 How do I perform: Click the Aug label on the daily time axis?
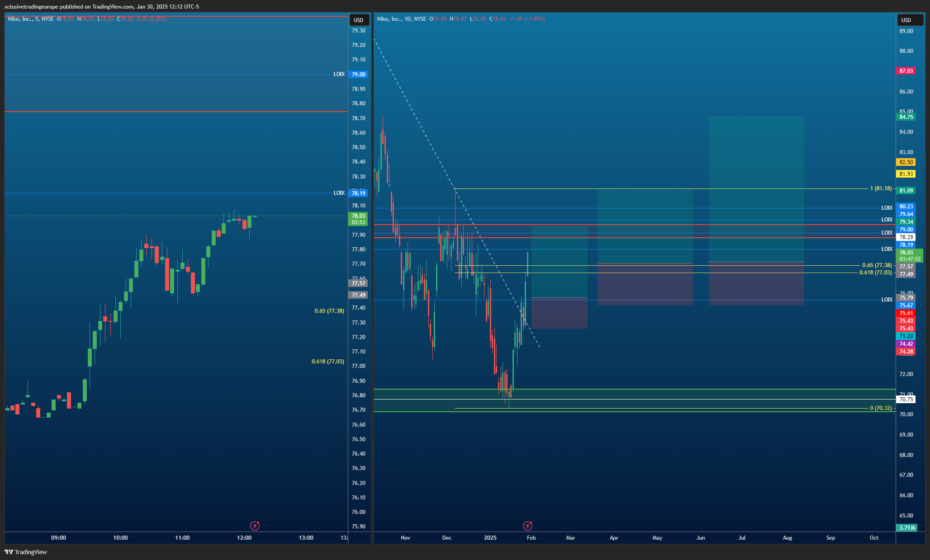coord(788,538)
